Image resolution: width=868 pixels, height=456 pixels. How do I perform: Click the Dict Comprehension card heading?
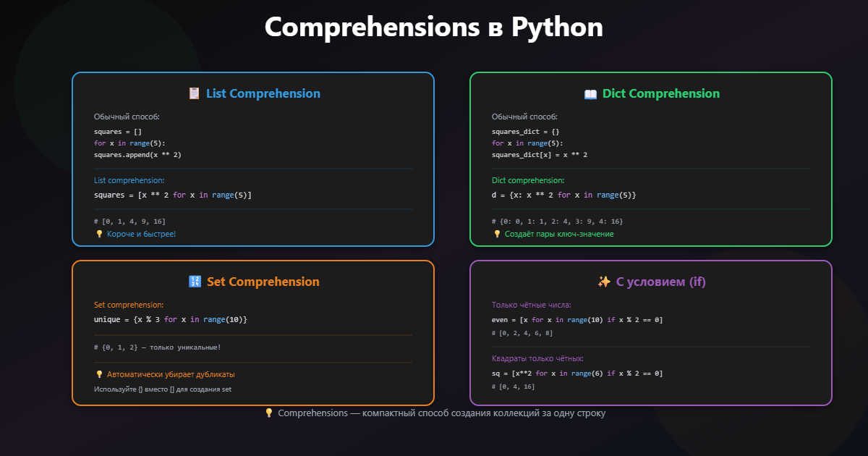[x=661, y=93]
